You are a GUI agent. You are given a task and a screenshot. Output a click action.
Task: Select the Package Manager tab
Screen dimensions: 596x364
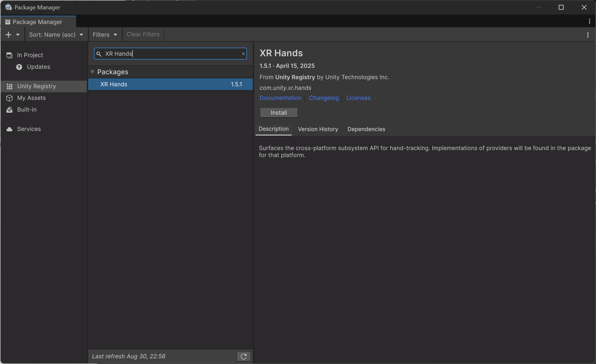[38, 22]
